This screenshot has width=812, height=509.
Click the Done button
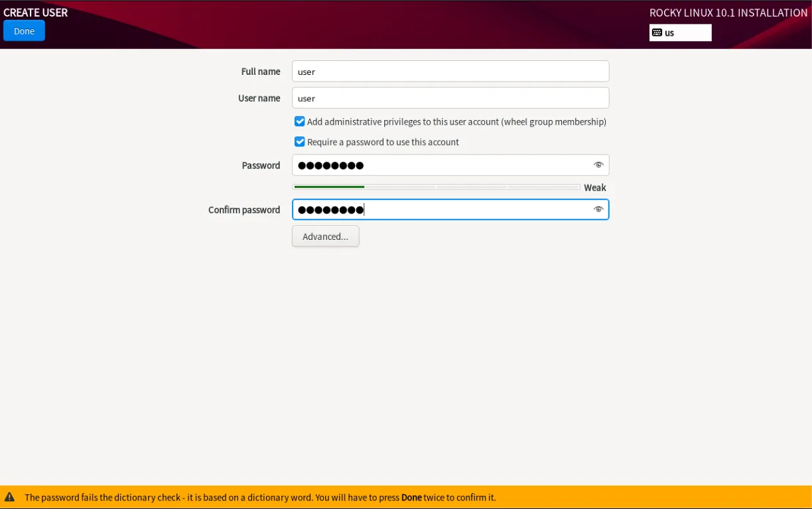click(x=24, y=31)
